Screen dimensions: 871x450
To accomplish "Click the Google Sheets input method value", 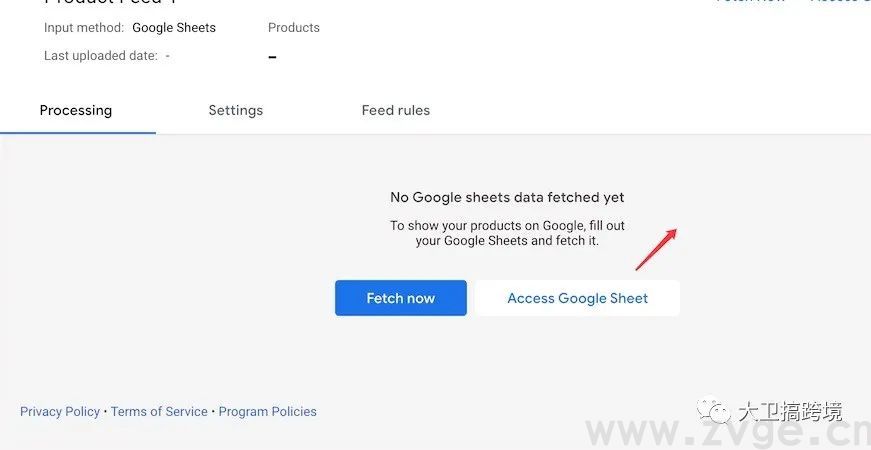I will [174, 28].
